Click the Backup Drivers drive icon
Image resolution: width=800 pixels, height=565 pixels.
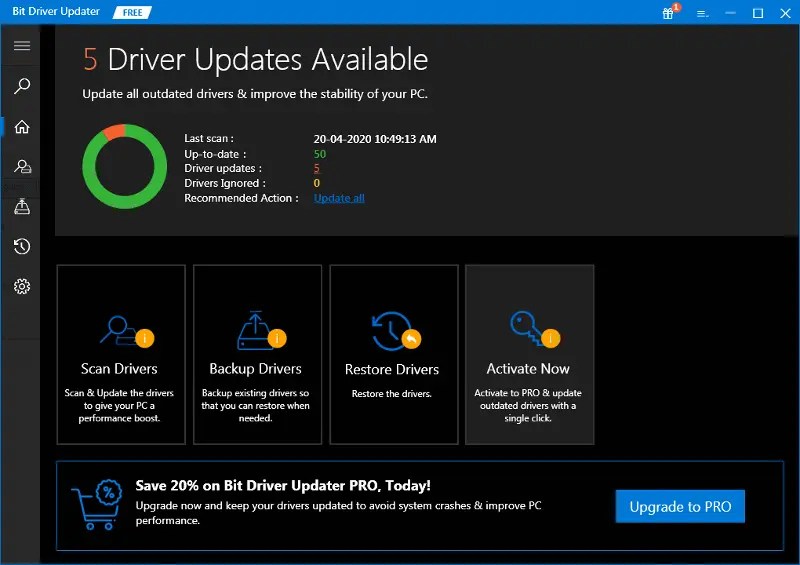tap(261, 331)
